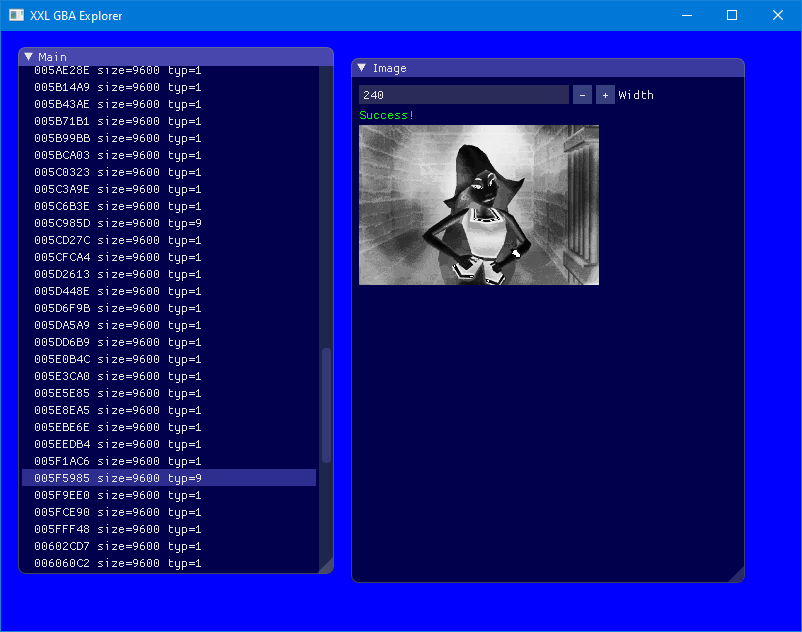Screen dimensions: 802x632
Task: Select entry 005E0B4C in the list
Action: [x=169, y=359]
